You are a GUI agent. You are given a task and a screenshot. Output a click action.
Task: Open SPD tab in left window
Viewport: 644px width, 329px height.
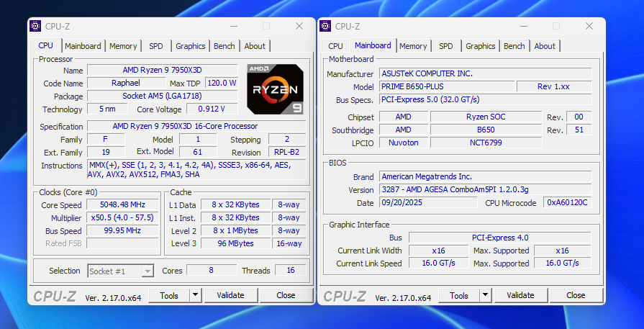(156, 46)
